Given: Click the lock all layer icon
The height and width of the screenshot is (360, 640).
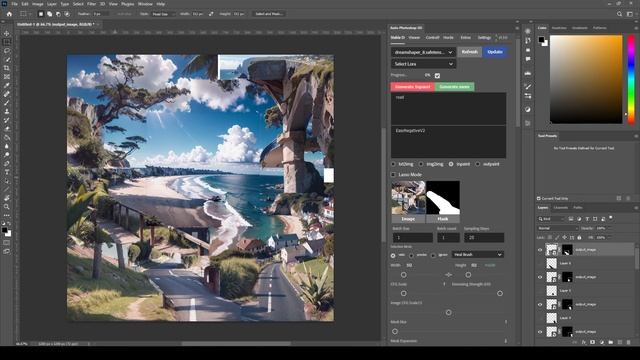Looking at the screenshot, I should [x=579, y=237].
